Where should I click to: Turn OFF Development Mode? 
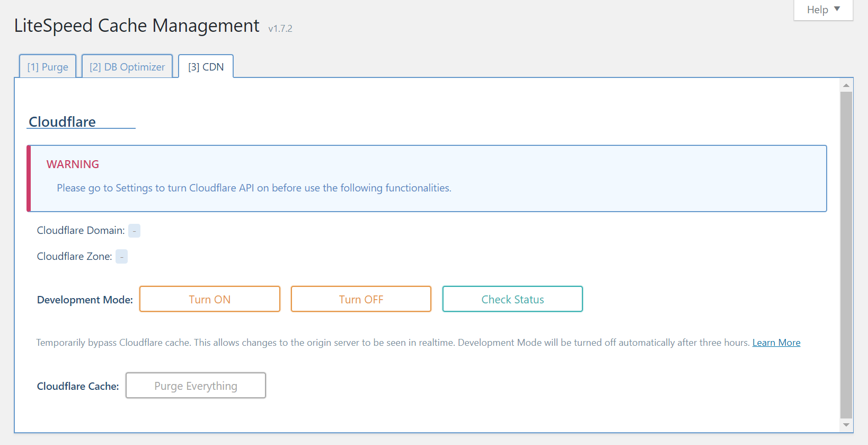361,299
